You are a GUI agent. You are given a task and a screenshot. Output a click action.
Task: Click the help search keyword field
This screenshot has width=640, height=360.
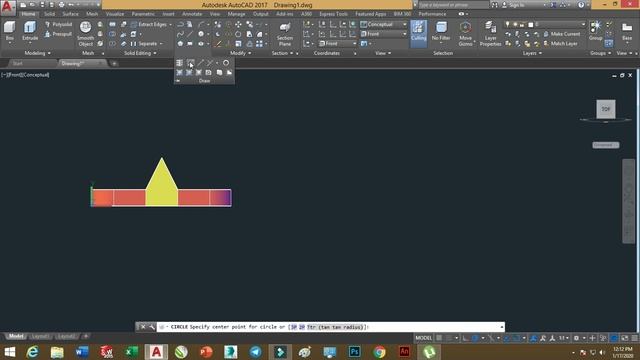click(453, 5)
